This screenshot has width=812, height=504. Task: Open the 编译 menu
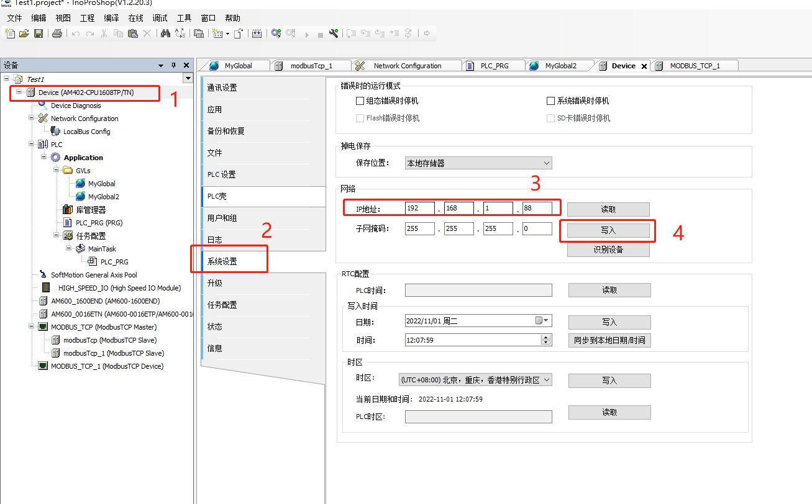tap(111, 18)
